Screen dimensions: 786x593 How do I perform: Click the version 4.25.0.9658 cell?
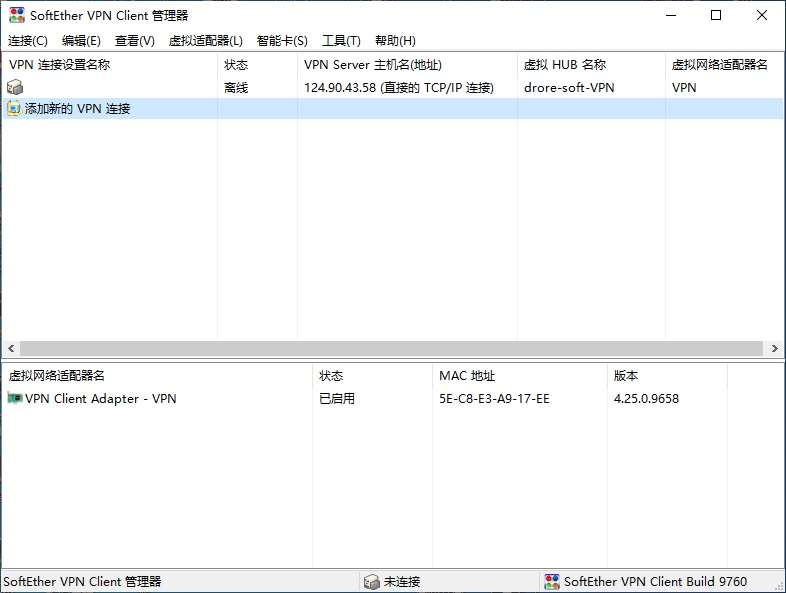646,399
